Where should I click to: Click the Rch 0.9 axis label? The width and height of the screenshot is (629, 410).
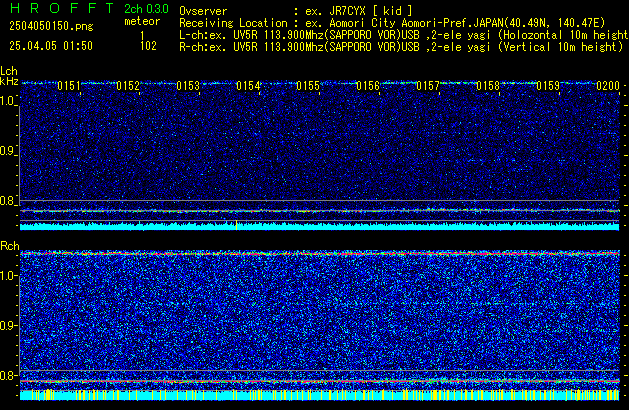tap(8, 325)
